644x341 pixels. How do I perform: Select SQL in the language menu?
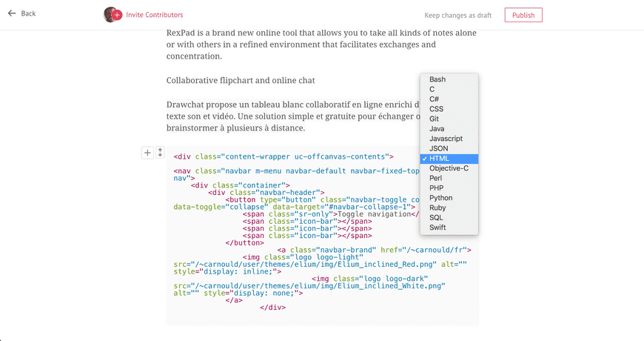click(449, 218)
